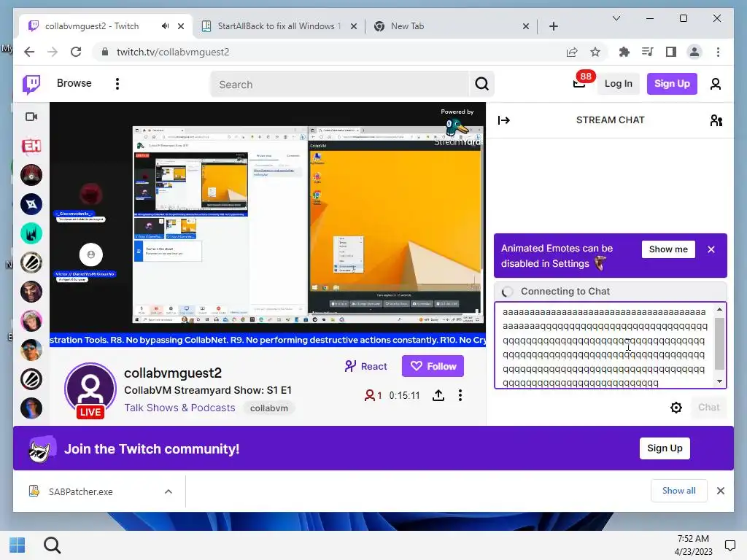Viewport: 747px width, 560px height.
Task: Share this page via address bar icon
Action: [572, 52]
